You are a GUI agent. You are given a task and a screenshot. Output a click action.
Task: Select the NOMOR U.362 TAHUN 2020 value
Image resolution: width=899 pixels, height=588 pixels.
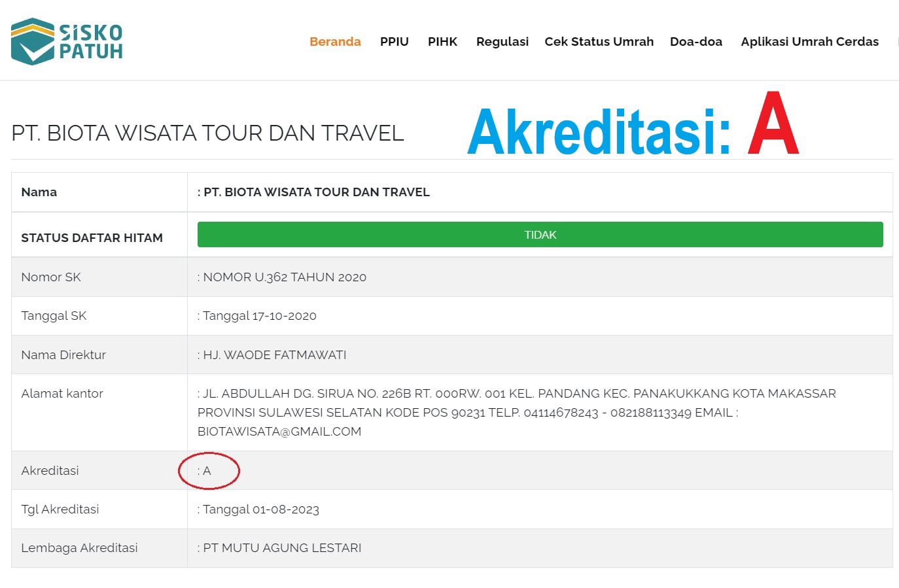[x=284, y=277]
